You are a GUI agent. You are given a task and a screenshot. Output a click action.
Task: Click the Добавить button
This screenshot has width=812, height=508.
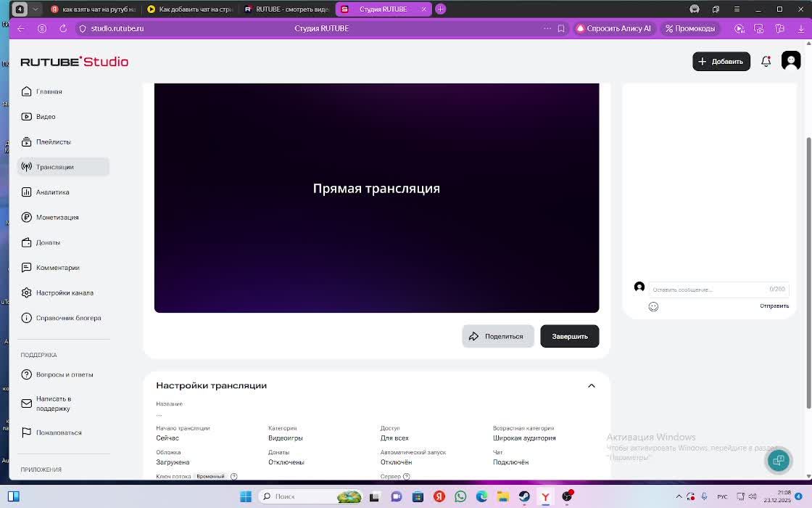[721, 61]
